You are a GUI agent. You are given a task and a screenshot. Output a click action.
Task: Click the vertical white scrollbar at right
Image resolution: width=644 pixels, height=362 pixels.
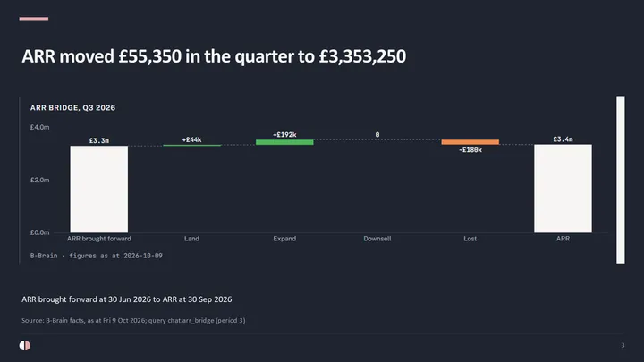[x=621, y=180]
